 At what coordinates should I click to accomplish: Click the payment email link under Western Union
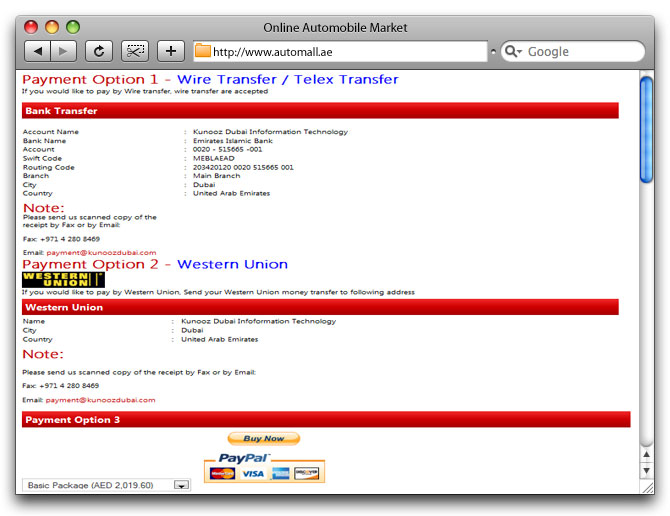coord(100,400)
